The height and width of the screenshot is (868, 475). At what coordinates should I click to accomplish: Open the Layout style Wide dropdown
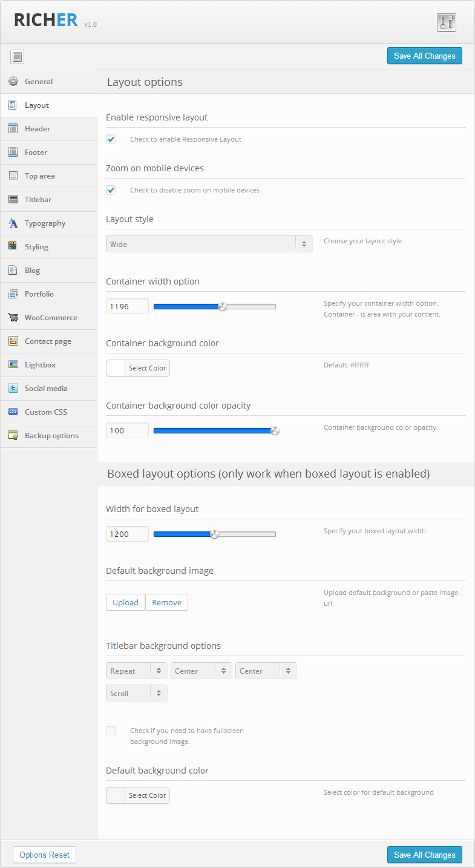pyautogui.click(x=209, y=245)
